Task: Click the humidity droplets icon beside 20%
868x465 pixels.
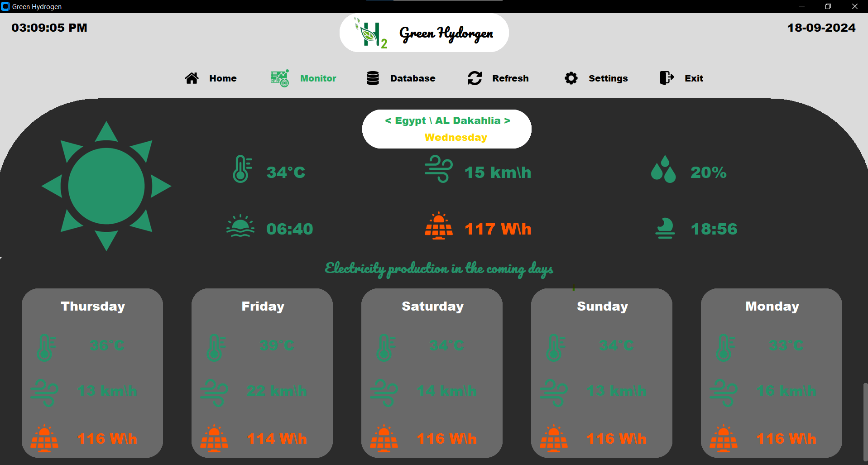Action: [663, 169]
